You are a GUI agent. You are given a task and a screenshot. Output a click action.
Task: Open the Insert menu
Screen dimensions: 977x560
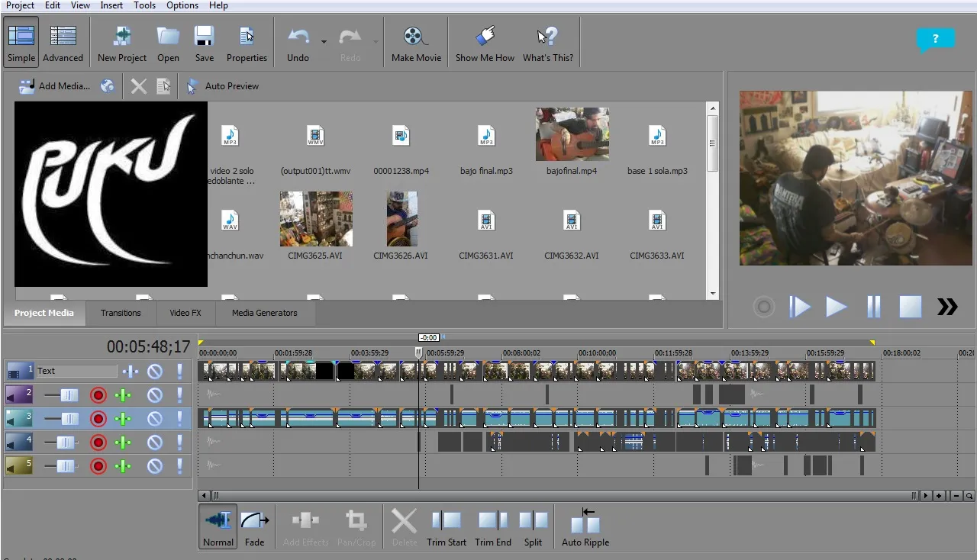click(x=111, y=5)
